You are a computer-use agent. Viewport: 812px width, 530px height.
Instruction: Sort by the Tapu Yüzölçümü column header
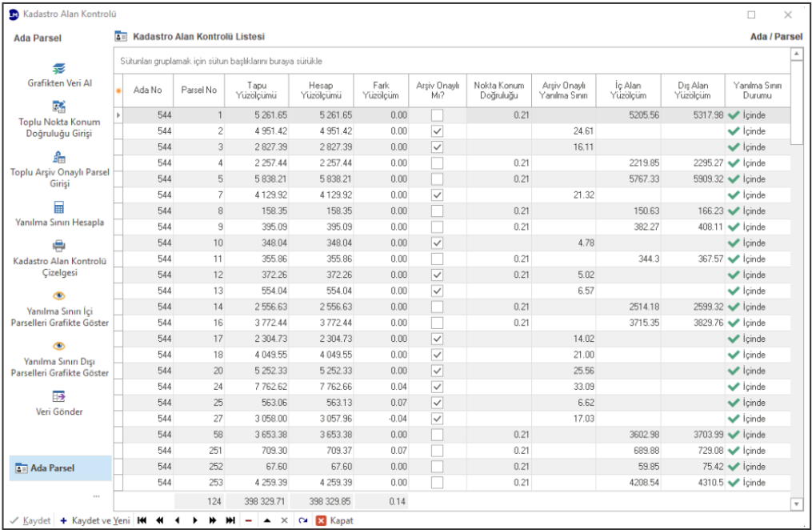(x=256, y=90)
